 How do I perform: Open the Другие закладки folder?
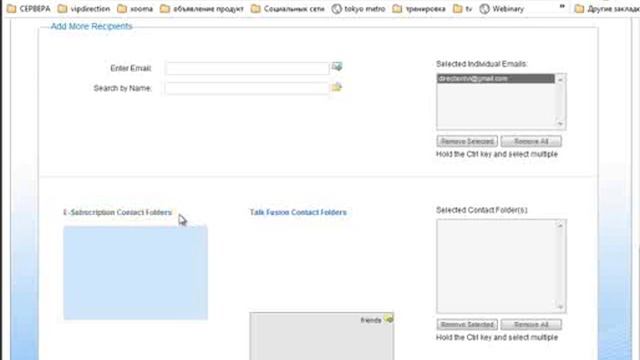pyautogui.click(x=607, y=9)
